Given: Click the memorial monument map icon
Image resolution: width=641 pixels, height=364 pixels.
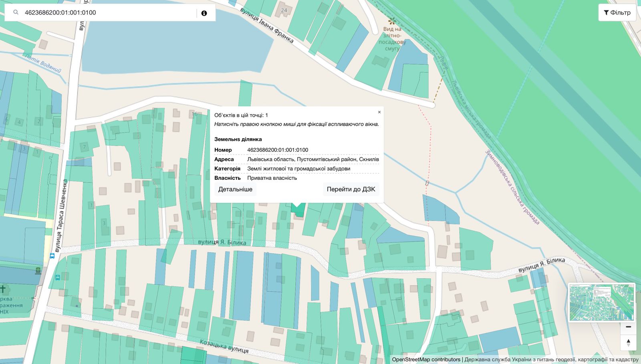Looking at the screenshot, I should point(38,271).
